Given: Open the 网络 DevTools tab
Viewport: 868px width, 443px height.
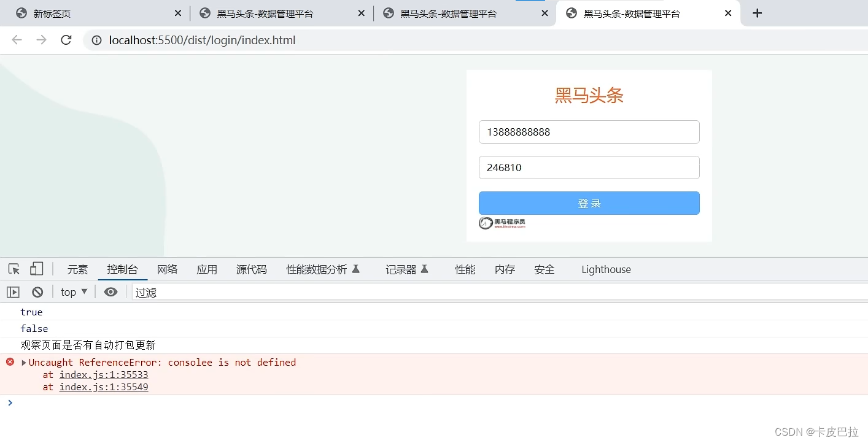Looking at the screenshot, I should click(167, 269).
